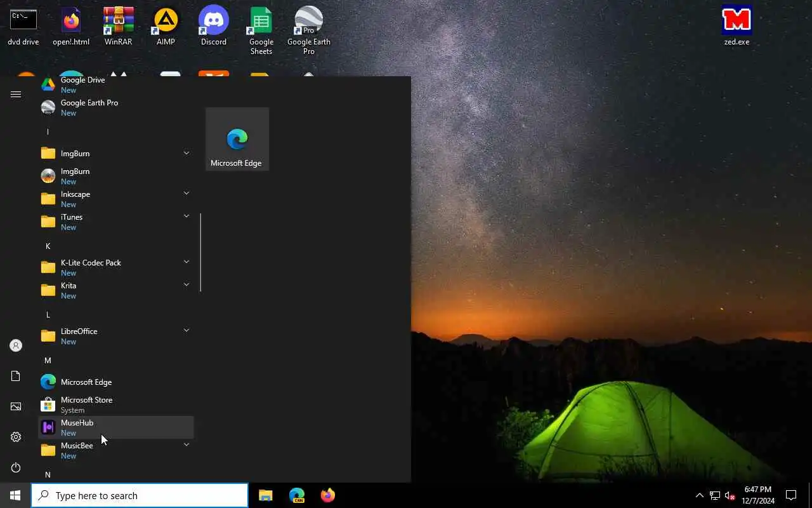Launch MuseHub from the app list
The width and height of the screenshot is (812, 508).
(x=116, y=427)
